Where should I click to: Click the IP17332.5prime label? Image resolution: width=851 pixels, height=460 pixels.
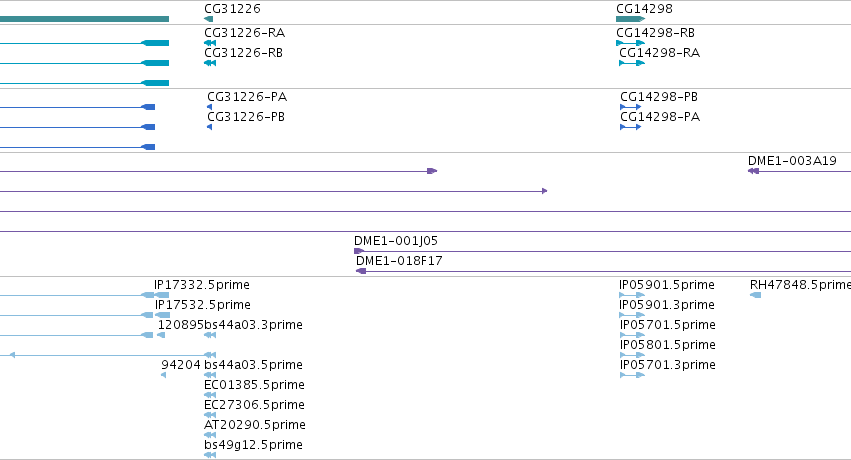click(x=202, y=285)
